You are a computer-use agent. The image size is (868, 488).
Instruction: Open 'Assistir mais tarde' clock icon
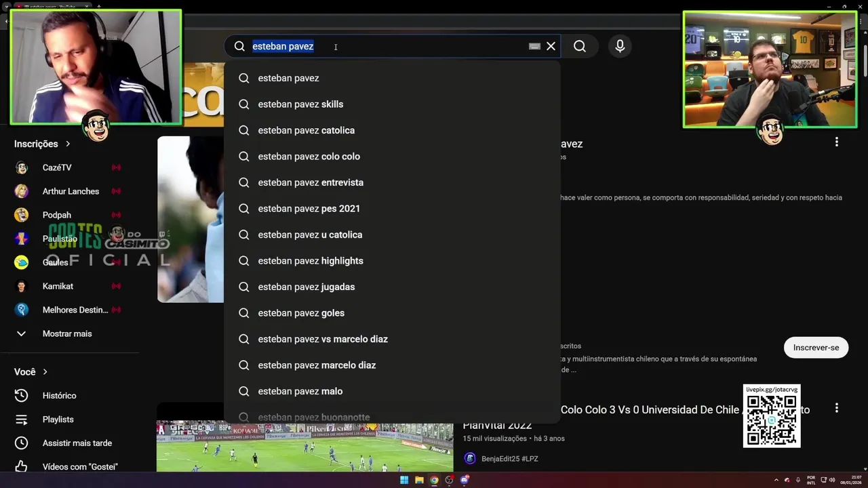coord(22,443)
